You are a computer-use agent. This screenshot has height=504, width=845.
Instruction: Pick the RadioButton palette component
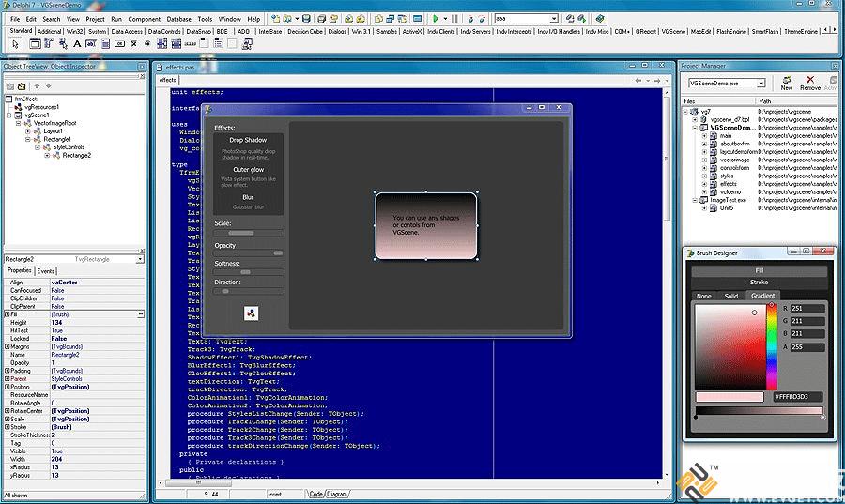pyautogui.click(x=147, y=43)
